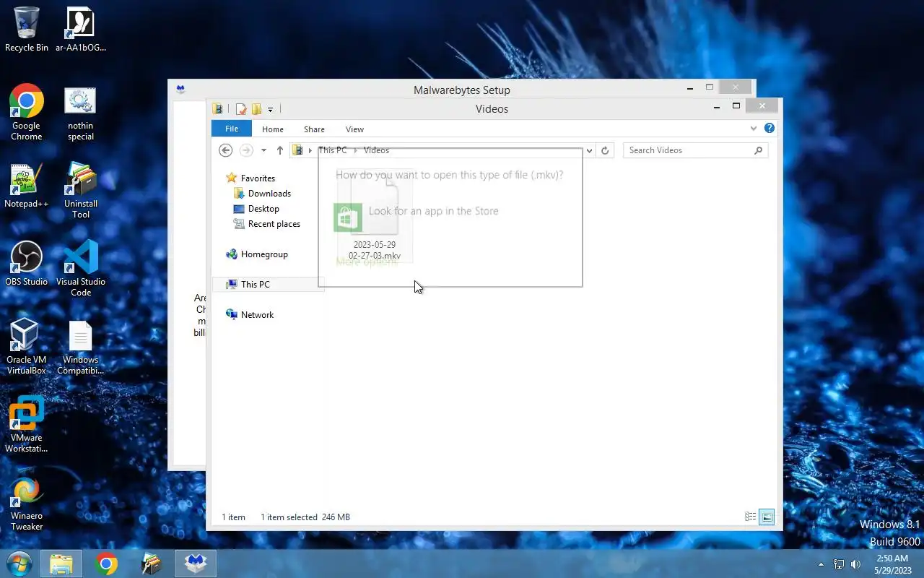Select Desktop under Favorites
The height and width of the screenshot is (578, 924).
(x=263, y=209)
